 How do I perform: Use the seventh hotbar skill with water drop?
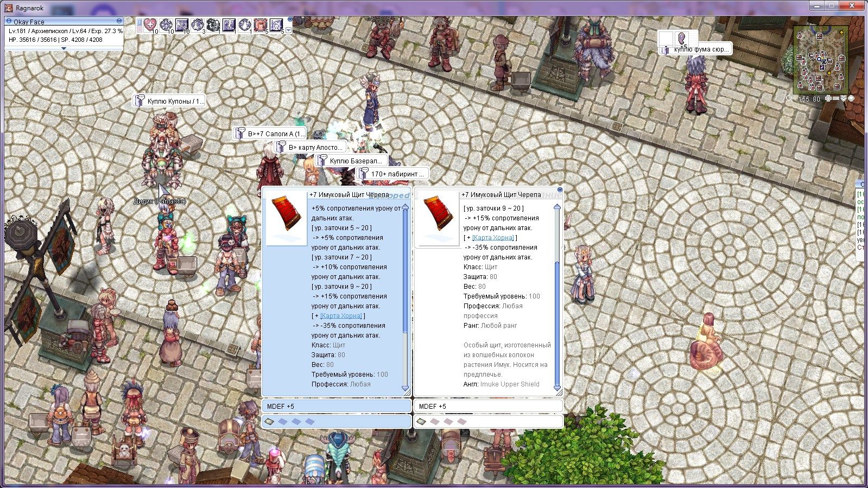(x=245, y=24)
